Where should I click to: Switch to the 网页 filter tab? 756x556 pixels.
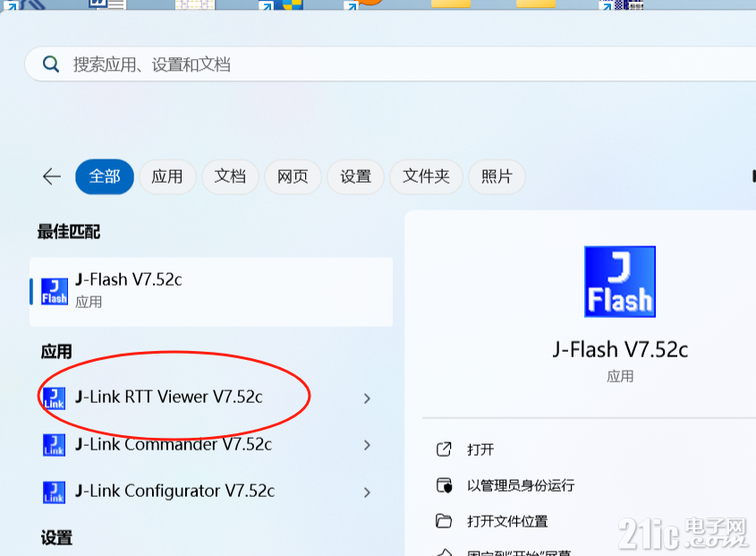tap(293, 176)
